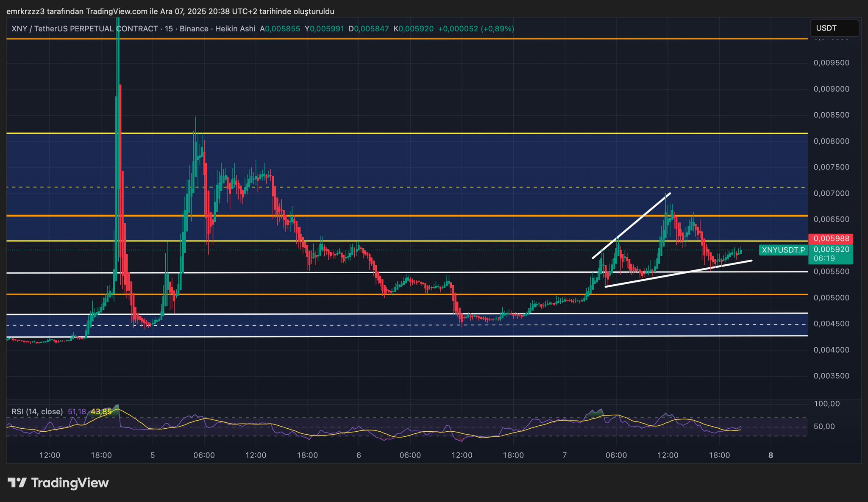This screenshot has height=502, width=868.
Task: Click the 06:19 candle countdown timer
Action: [824, 258]
